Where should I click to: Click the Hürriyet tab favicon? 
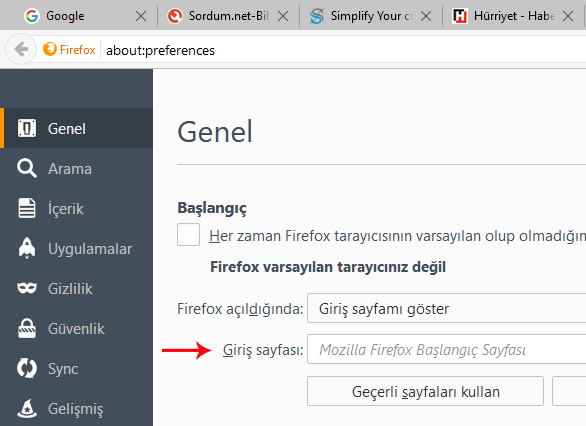point(460,16)
